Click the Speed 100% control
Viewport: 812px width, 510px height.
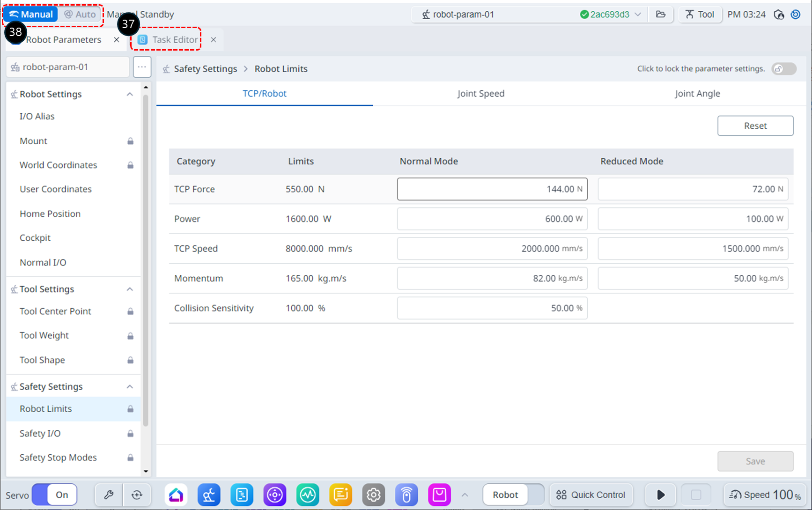point(765,495)
